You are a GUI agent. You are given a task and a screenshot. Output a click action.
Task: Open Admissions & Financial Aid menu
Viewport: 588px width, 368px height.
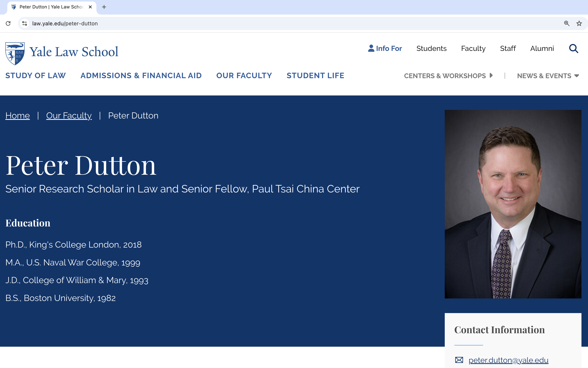click(x=141, y=75)
